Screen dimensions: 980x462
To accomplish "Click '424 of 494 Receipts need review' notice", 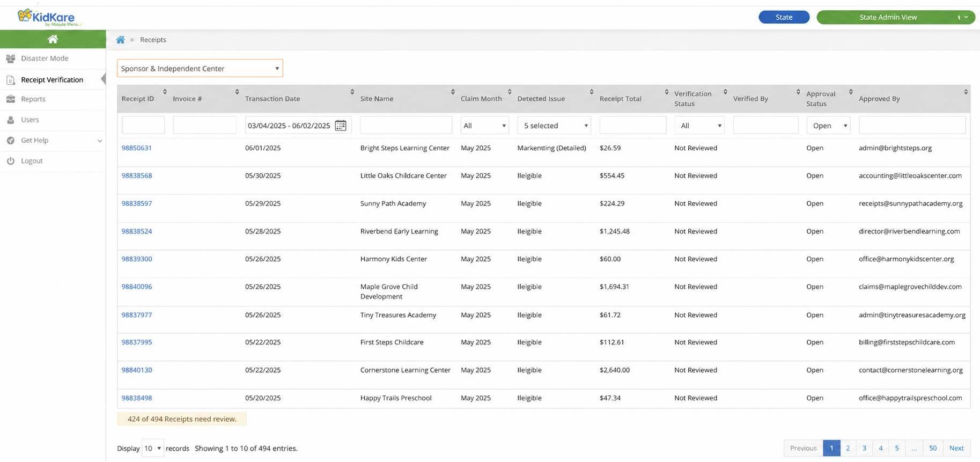I will coord(182,419).
